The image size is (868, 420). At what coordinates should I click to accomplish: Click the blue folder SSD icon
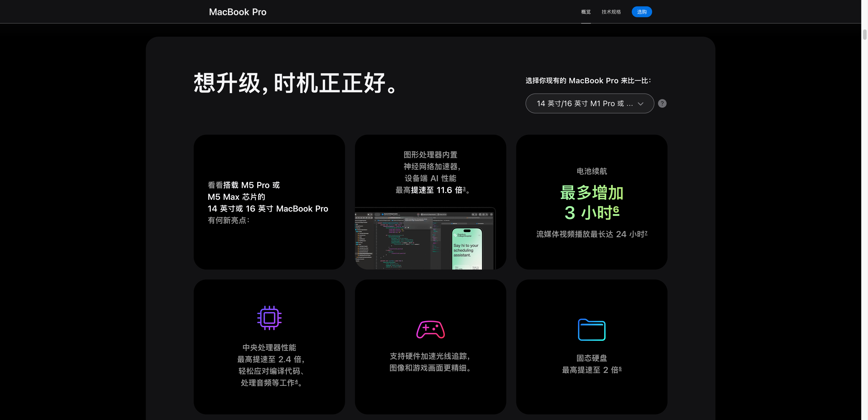[591, 329]
